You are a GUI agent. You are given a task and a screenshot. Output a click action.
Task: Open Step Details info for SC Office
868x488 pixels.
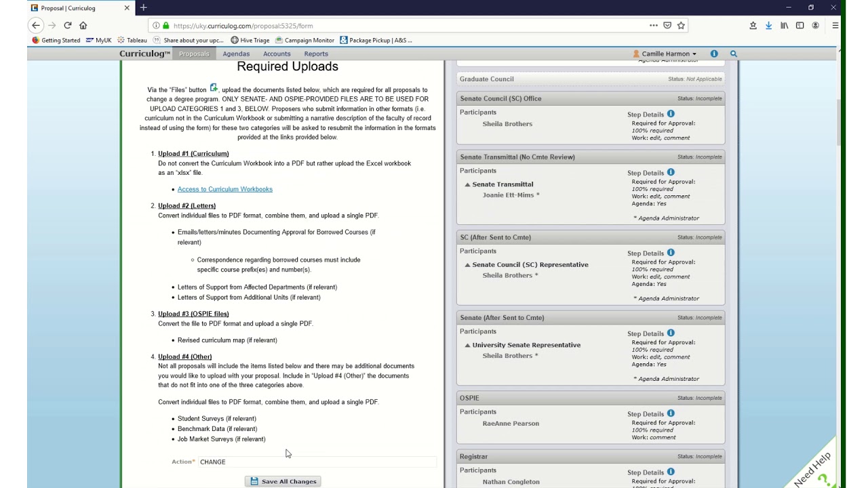point(671,114)
